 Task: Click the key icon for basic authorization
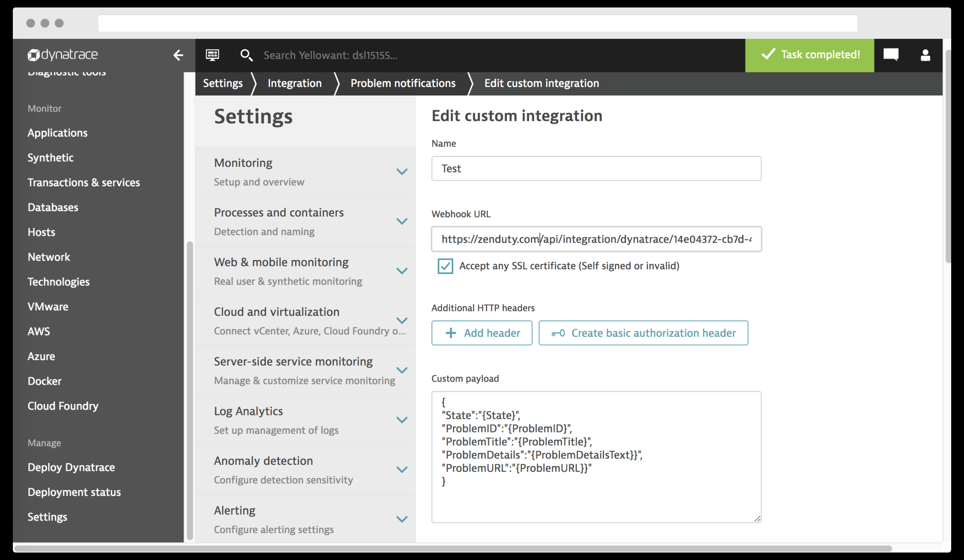(x=558, y=333)
